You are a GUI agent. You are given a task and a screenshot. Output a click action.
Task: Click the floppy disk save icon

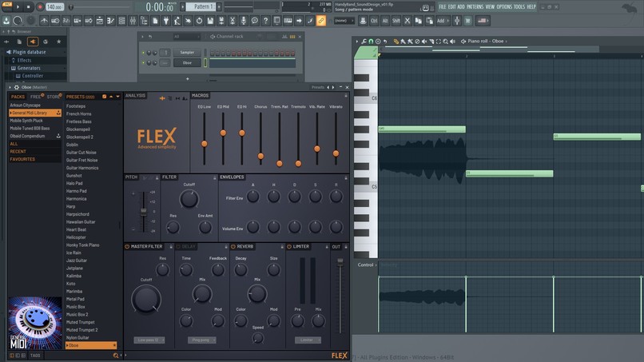[x=210, y=21]
